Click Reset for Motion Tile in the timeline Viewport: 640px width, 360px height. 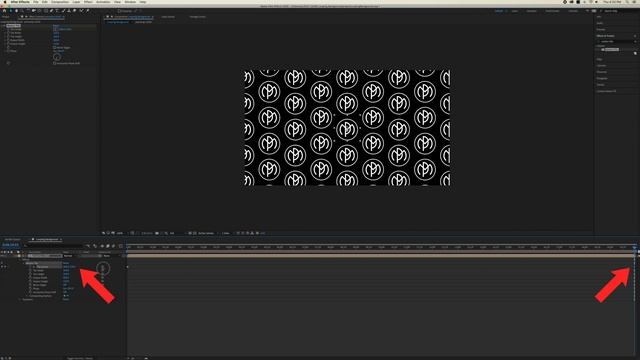click(x=66, y=263)
